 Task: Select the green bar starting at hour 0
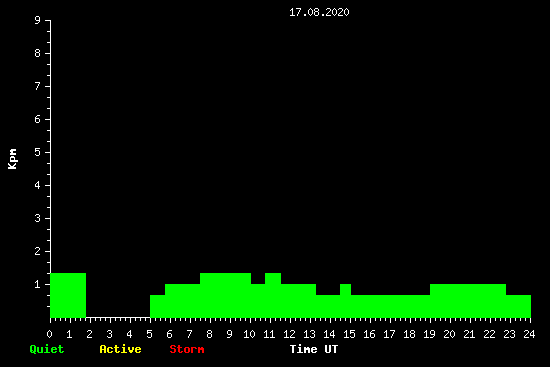[x=68, y=295]
